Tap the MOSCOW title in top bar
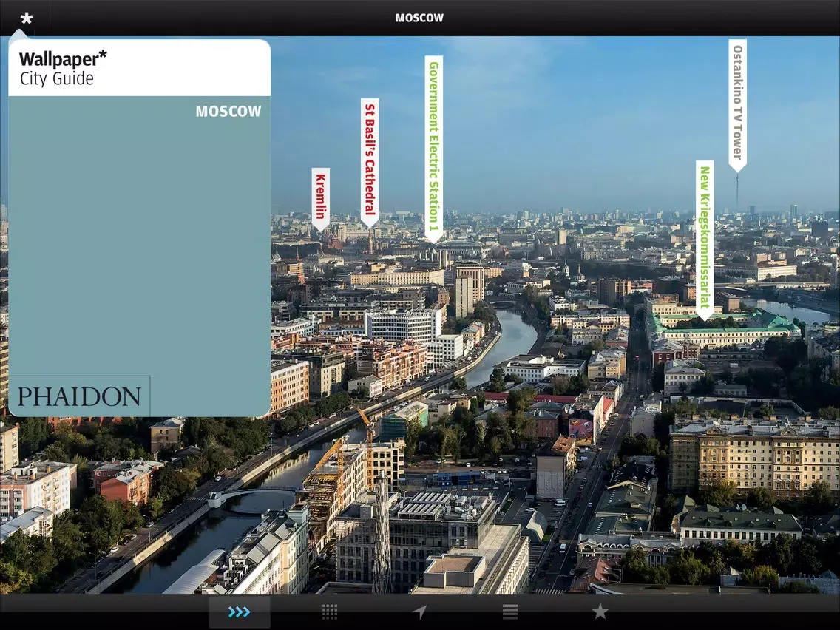This screenshot has height=630, width=840. point(419,18)
